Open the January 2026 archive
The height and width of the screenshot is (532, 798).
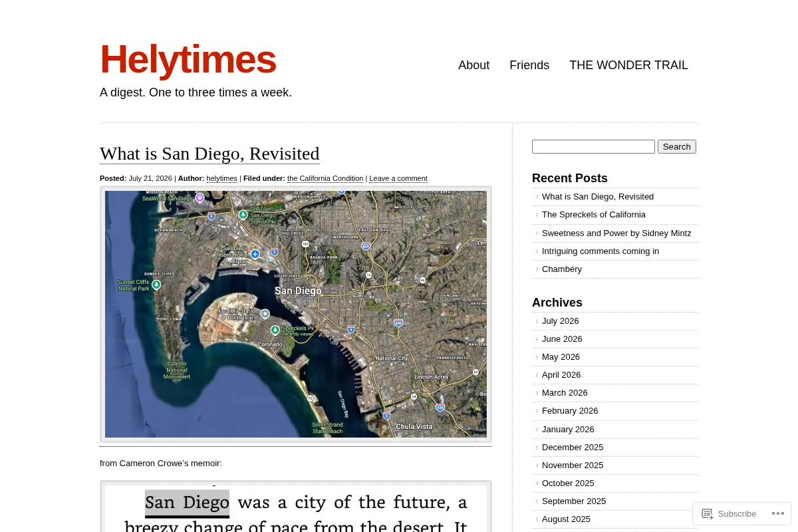[x=568, y=429]
